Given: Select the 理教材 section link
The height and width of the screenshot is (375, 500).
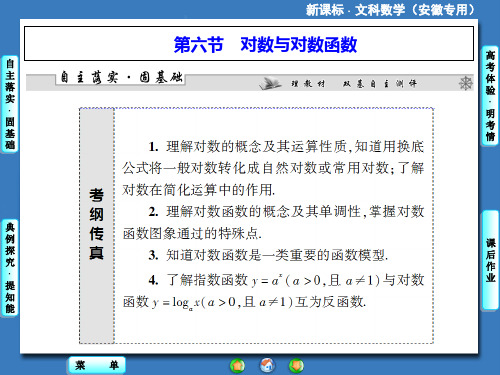Looking at the screenshot, I should click(x=308, y=84).
